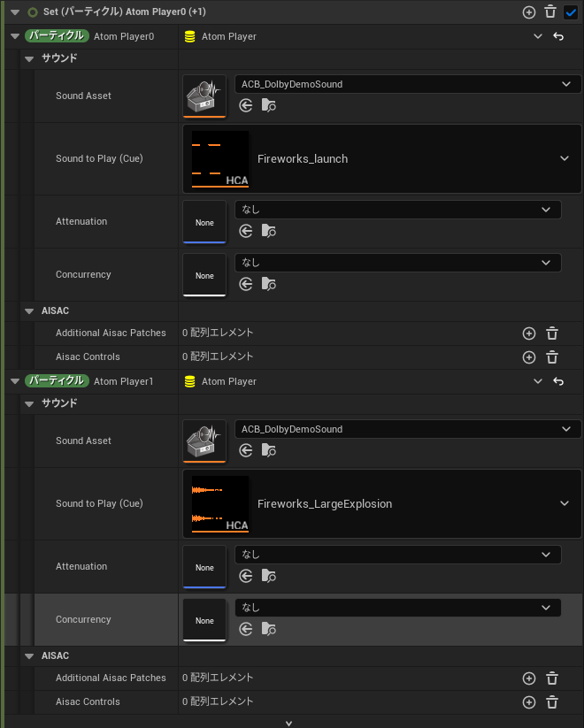This screenshot has width=584, height=728.
Task: Disable the Set Atom Player0 module checkbox
Action: click(571, 12)
